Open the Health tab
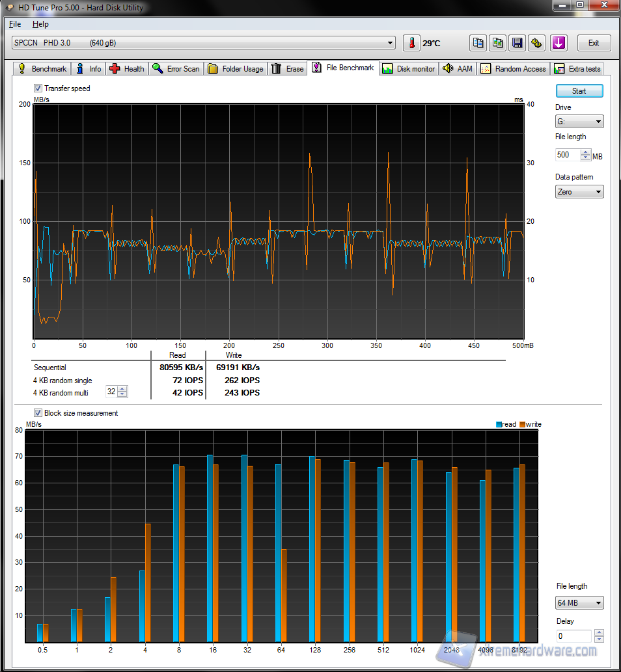 (x=128, y=68)
